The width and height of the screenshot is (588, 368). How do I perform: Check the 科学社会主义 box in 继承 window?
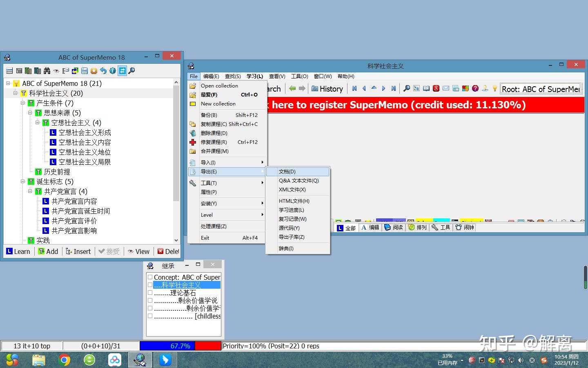coord(150,285)
